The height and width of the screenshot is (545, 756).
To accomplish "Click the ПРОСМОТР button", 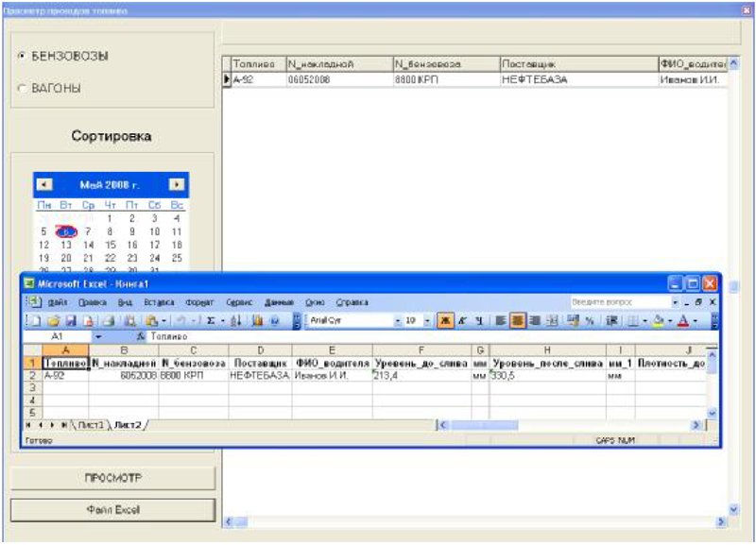I will (x=112, y=478).
